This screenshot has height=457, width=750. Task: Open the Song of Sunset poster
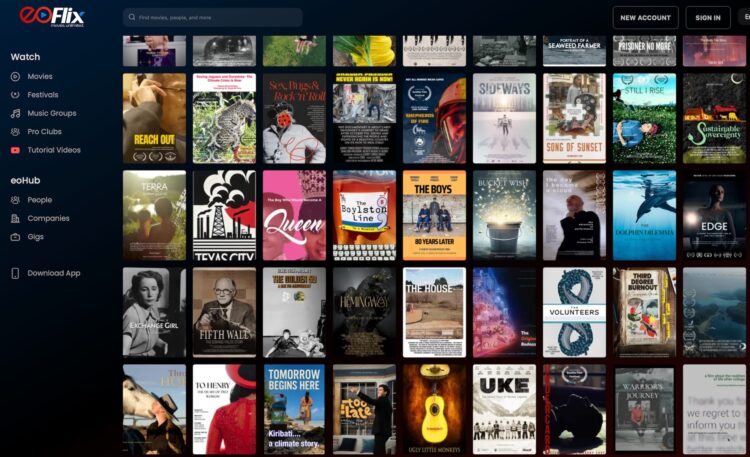[574, 118]
